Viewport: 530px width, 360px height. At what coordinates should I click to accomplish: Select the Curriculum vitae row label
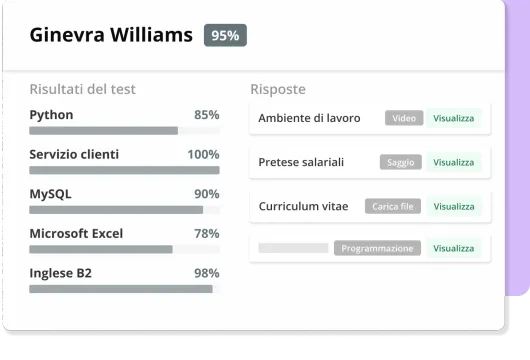pos(303,206)
